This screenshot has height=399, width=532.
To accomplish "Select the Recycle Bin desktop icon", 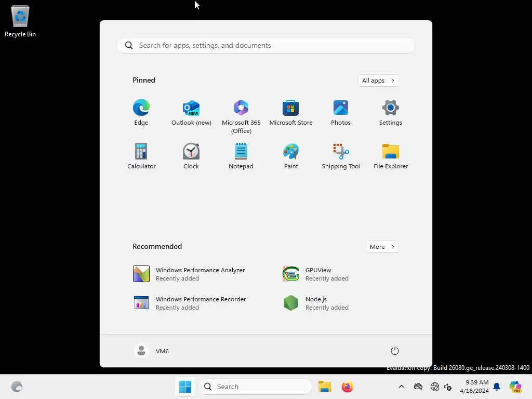I will click(x=20, y=21).
